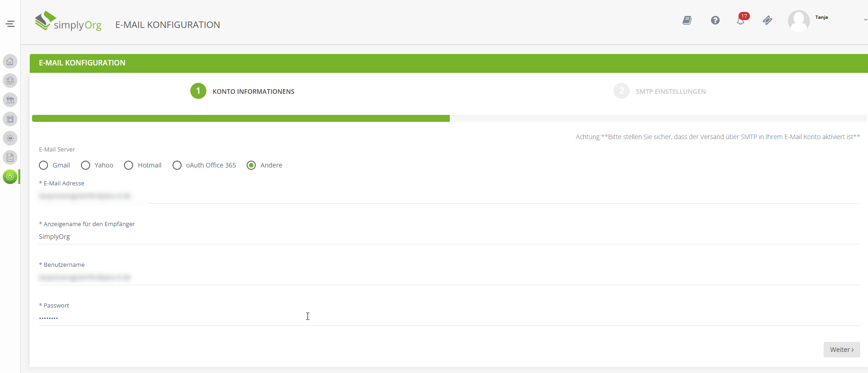Screen dimensions: 868x373
Task: Click the people group sidebar icon
Action: [10, 81]
